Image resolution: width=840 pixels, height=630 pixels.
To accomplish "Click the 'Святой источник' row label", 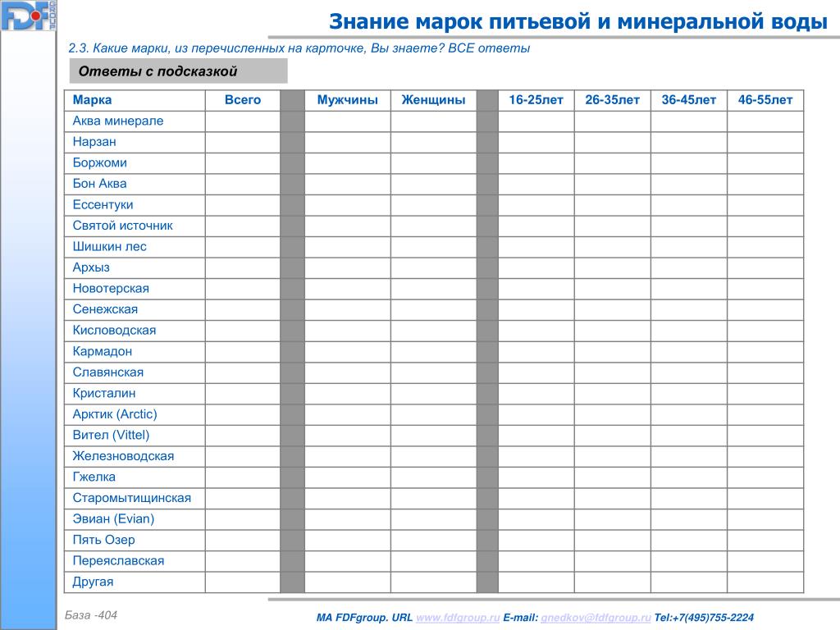I will click(x=123, y=226).
